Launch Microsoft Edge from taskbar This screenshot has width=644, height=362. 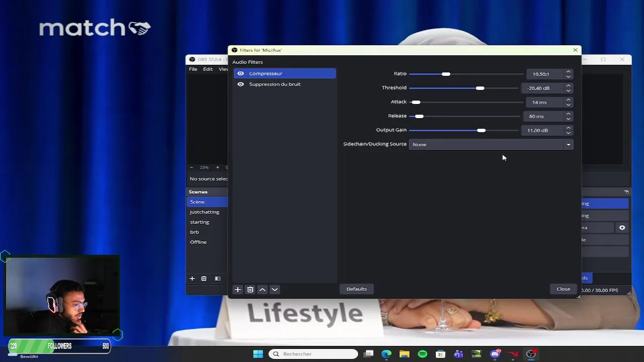tap(386, 354)
